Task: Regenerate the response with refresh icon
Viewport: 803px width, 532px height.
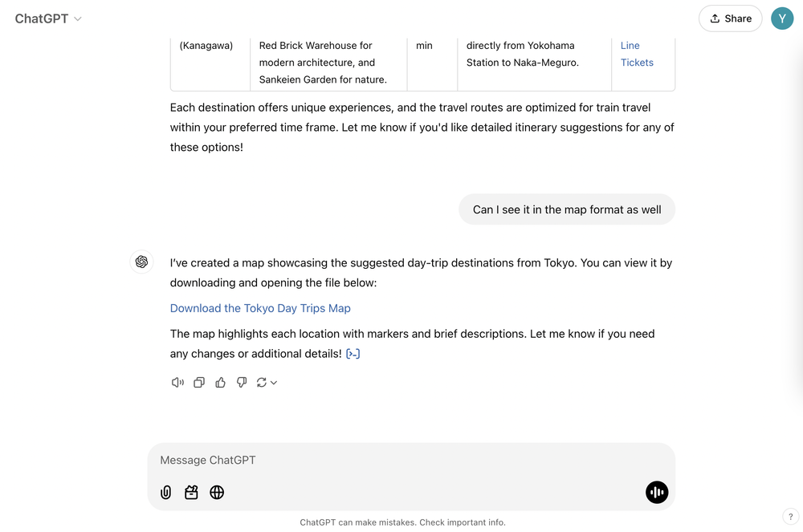Action: pyautogui.click(x=262, y=382)
